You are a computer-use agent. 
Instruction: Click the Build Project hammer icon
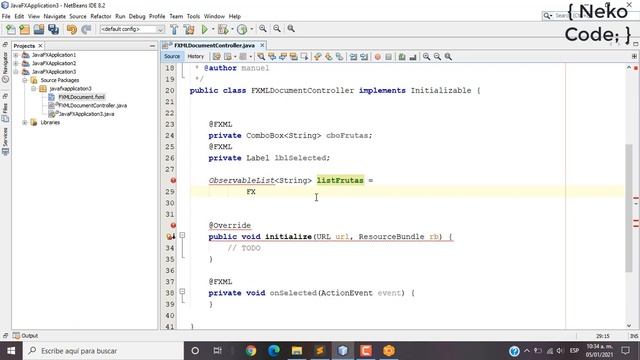click(174, 29)
